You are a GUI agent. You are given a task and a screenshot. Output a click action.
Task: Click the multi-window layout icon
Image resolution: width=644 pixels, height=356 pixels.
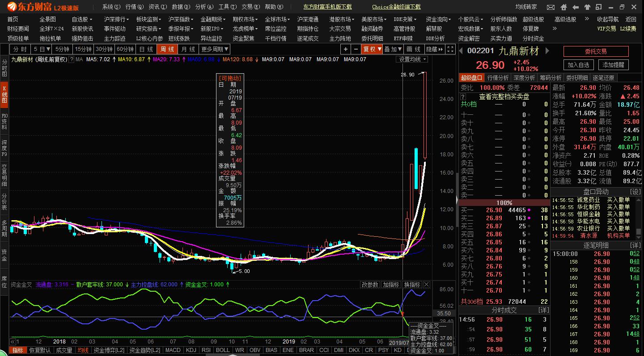point(598,7)
